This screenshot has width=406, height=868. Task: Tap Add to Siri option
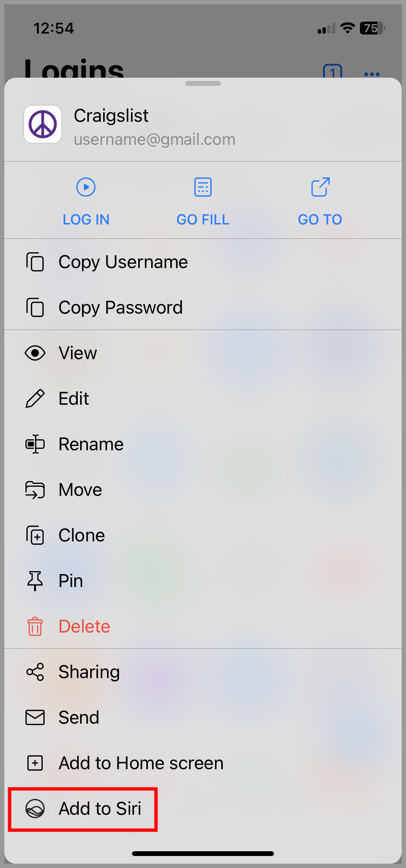100,809
